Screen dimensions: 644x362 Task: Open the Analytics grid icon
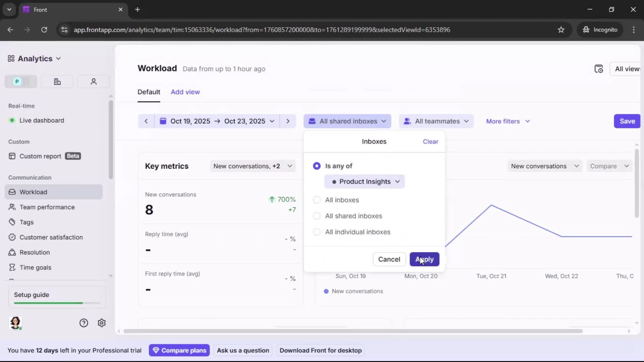pyautogui.click(x=10, y=58)
